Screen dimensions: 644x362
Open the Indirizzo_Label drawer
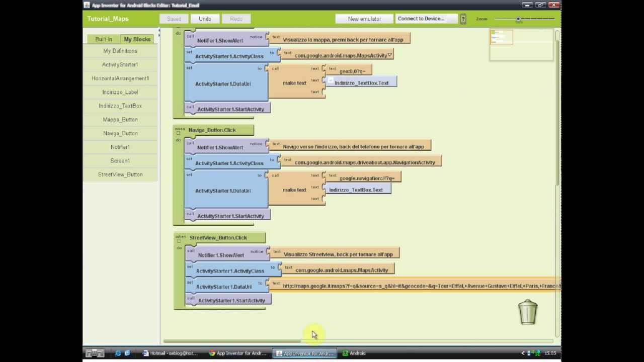pos(120,92)
